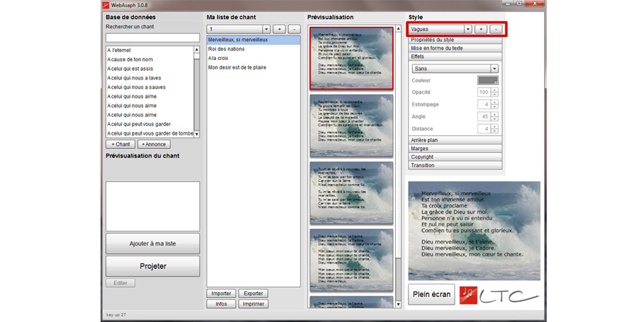
Task: Click the Editer button
Action: 120,283
